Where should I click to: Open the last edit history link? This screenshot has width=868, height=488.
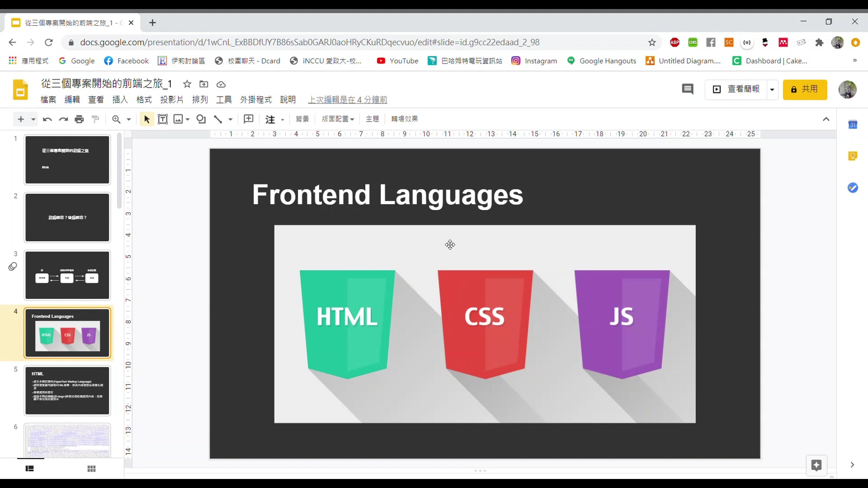pyautogui.click(x=347, y=100)
